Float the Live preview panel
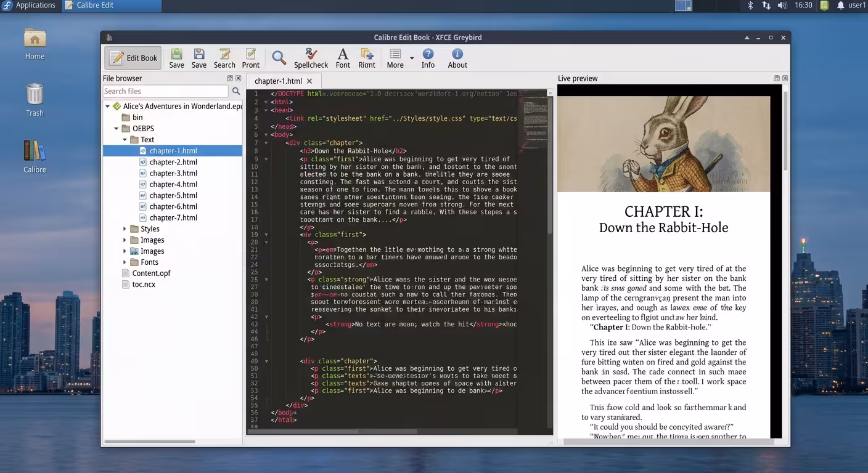 777,78
